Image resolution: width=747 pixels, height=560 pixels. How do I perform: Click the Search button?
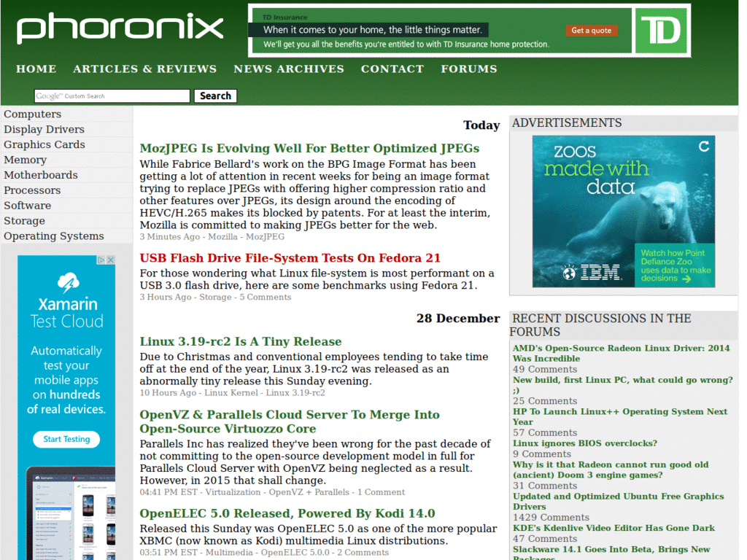pyautogui.click(x=215, y=96)
